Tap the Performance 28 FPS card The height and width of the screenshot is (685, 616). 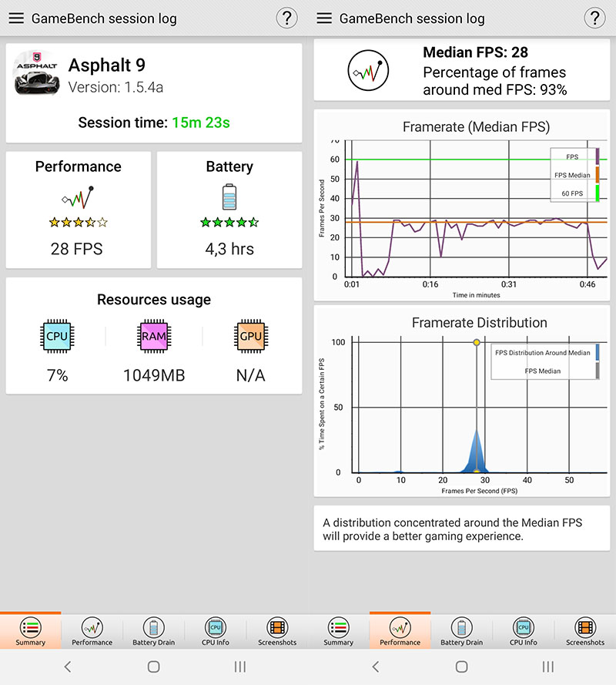coord(78,210)
